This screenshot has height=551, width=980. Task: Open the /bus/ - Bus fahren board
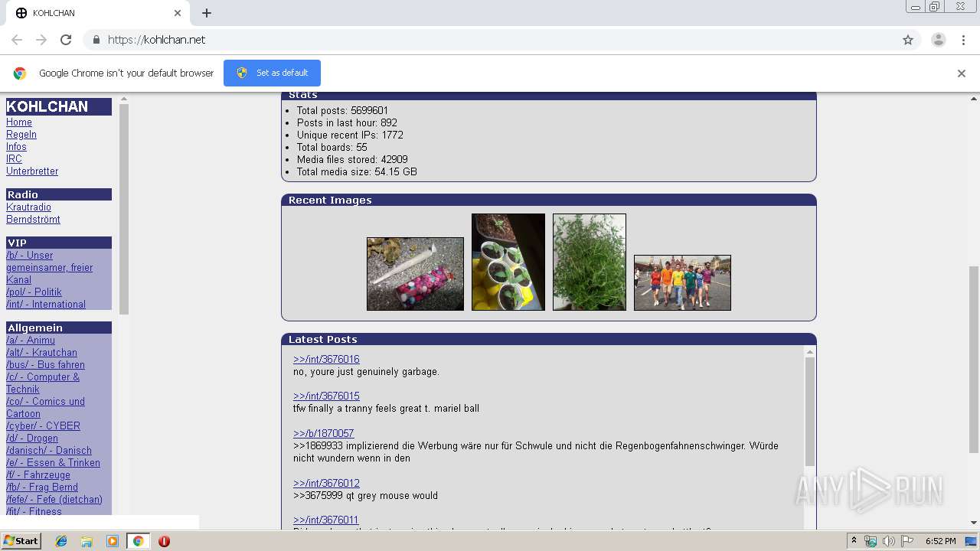tap(45, 365)
